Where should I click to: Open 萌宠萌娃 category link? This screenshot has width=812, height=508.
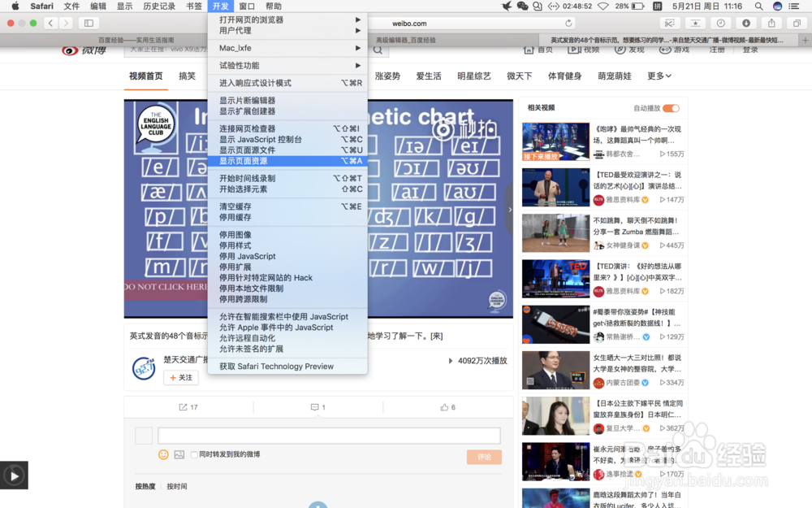coord(615,76)
